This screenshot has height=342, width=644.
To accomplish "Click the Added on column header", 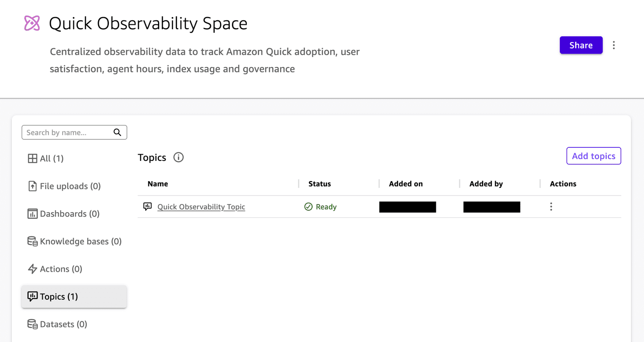I will [406, 184].
